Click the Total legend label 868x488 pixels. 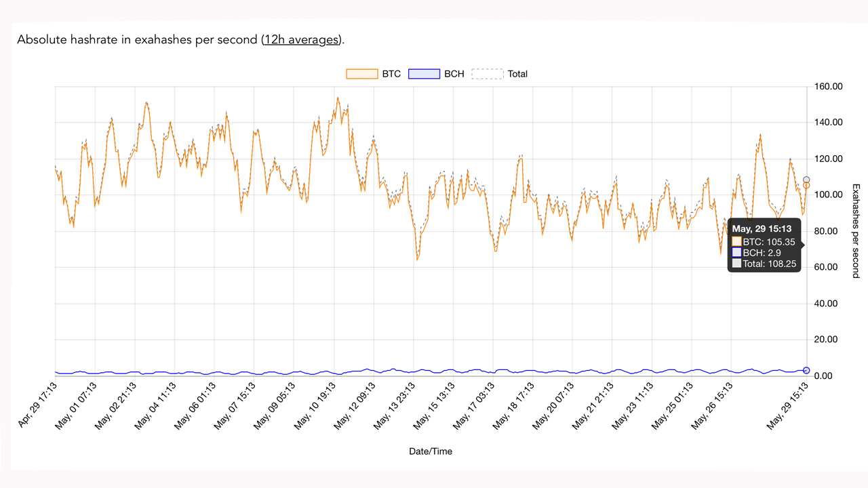517,74
